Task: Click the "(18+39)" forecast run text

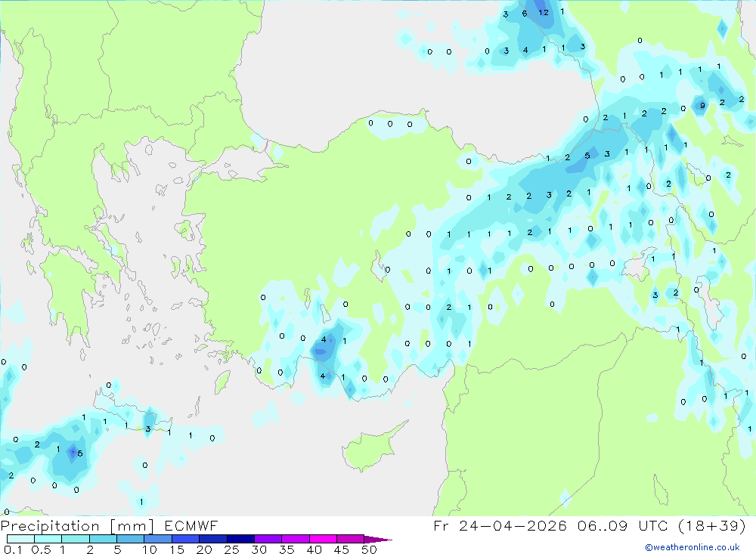Action: (711, 525)
